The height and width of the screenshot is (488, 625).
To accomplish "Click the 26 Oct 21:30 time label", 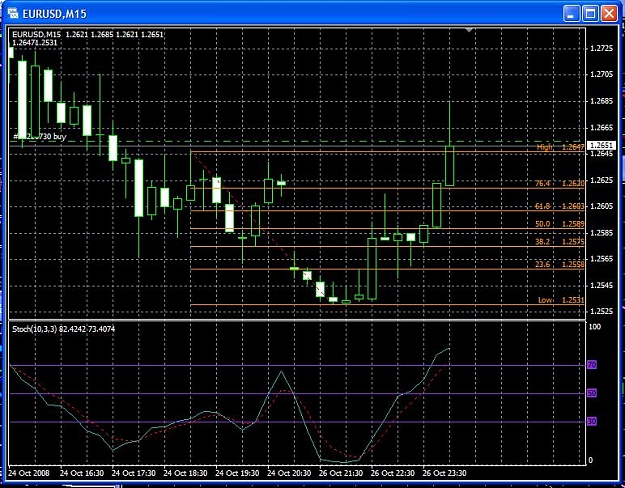I will pyautogui.click(x=341, y=473).
